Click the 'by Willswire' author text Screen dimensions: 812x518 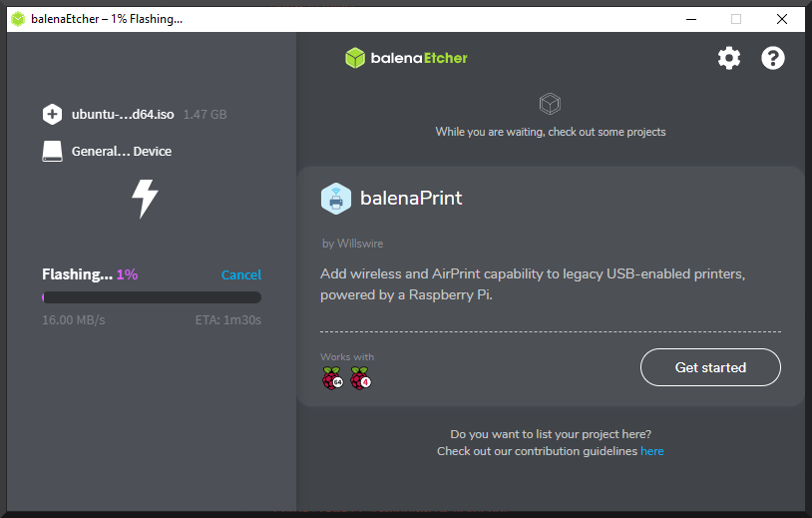pos(352,244)
